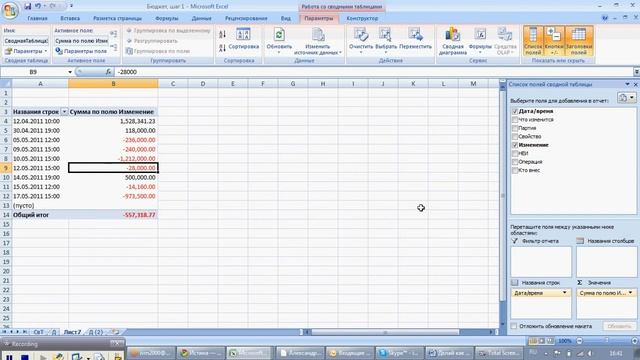Click the collapse field icon beside Параметры поля
This screenshot has height=360, width=640.
click(113, 48)
